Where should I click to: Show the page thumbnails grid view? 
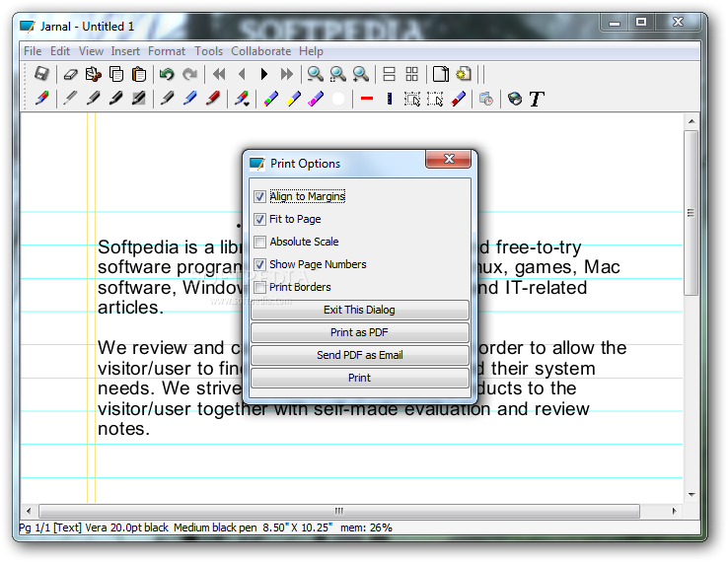coord(411,74)
